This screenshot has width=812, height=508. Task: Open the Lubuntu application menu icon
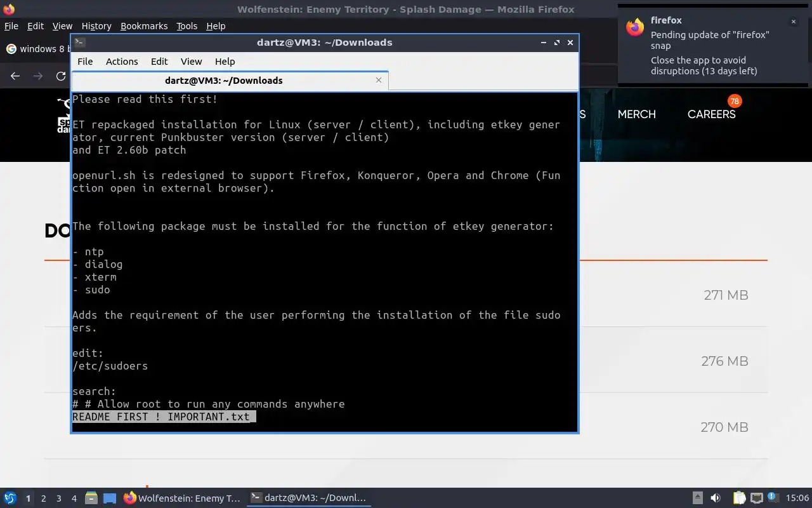tap(10, 498)
